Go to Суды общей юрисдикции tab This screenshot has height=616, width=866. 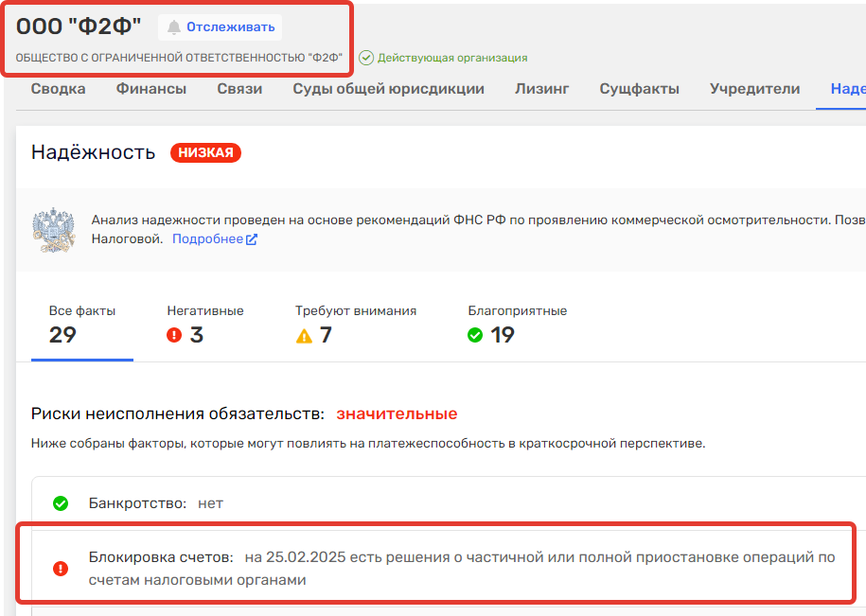tap(388, 89)
